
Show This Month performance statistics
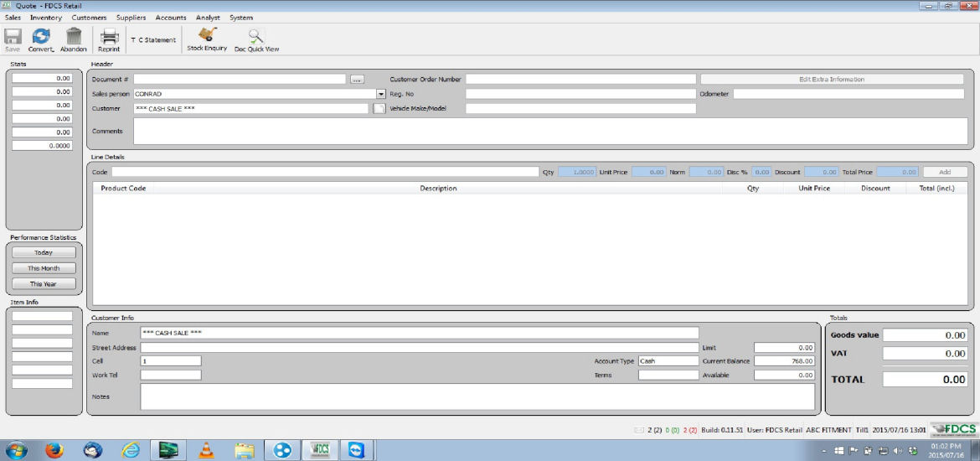pyautogui.click(x=44, y=268)
